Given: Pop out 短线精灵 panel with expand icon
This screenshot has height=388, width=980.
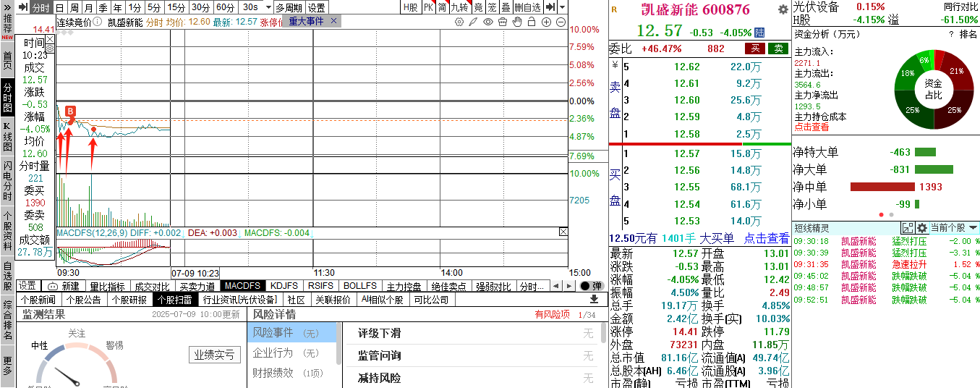Looking at the screenshot, I should tap(908, 227).
